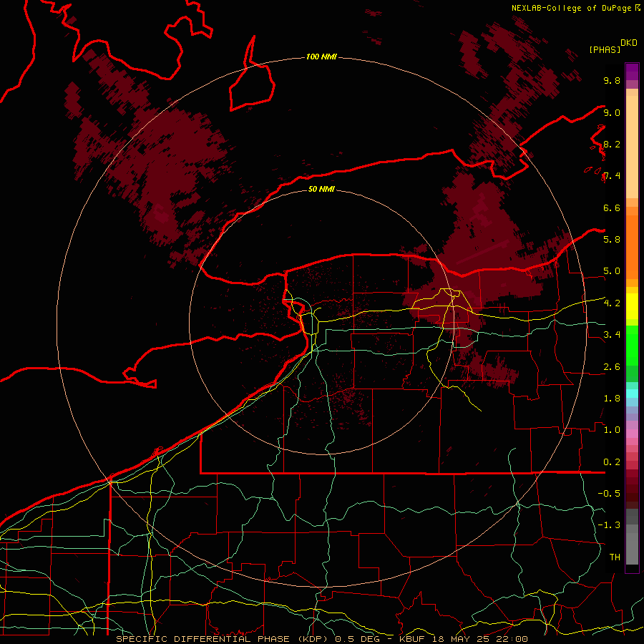Click the Specific Differential Phase KBUF caption
644x644 pixels.
(x=321, y=639)
